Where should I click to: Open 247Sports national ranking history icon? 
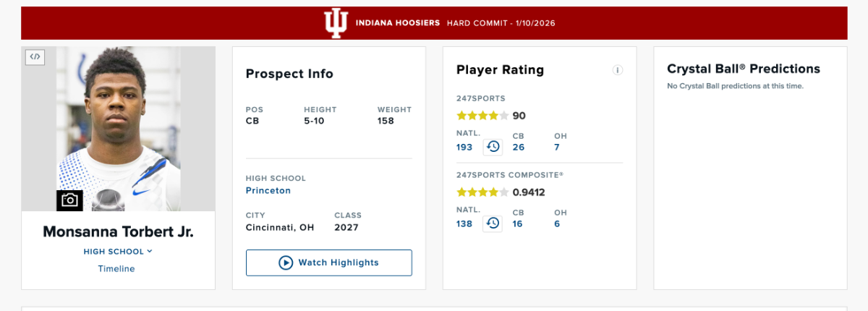point(493,147)
